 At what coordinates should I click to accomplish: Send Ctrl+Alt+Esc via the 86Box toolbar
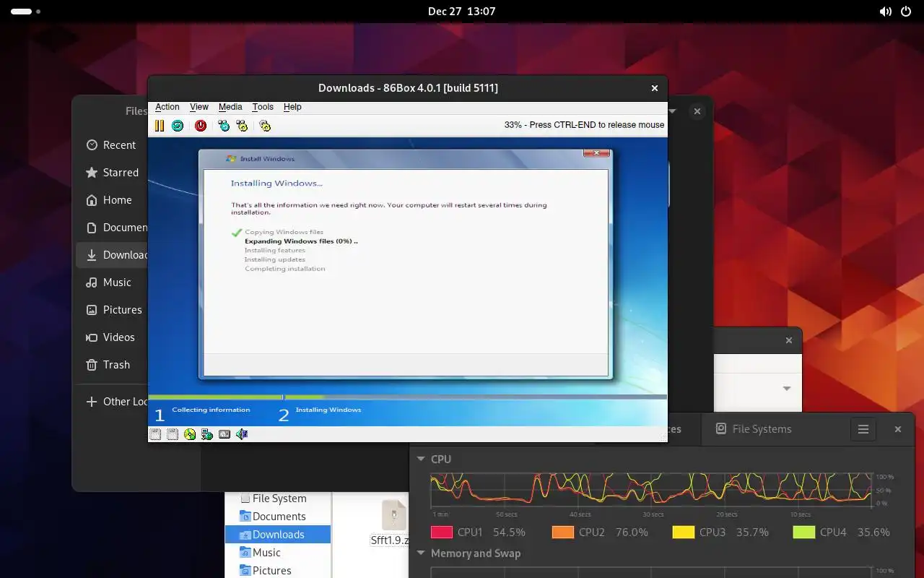pos(242,126)
